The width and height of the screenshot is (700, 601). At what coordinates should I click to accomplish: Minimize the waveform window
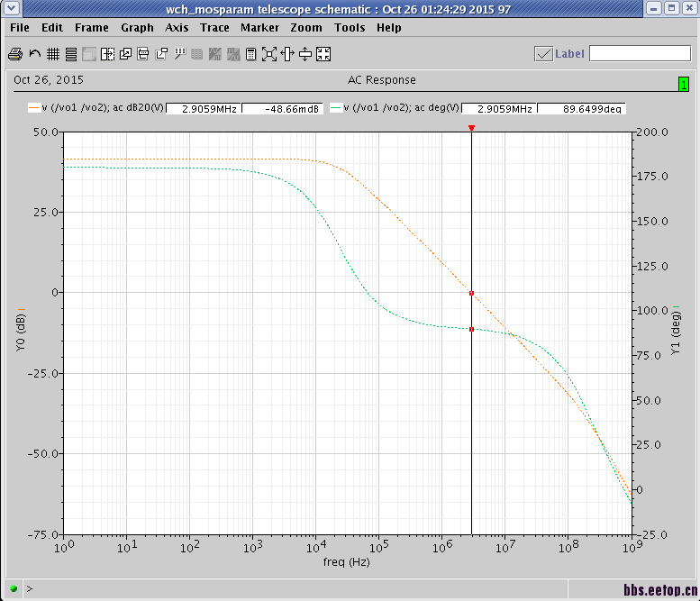(x=654, y=8)
